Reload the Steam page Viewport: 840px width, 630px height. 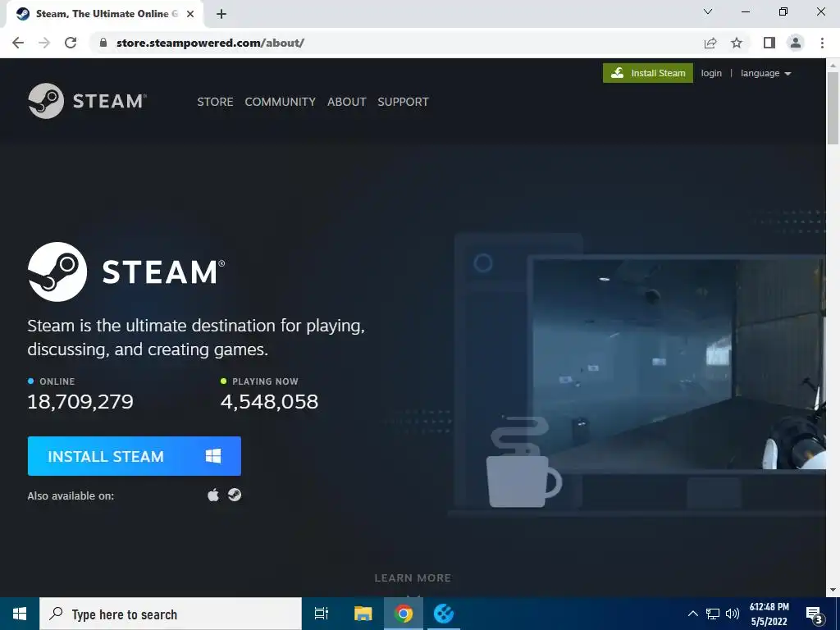71,43
